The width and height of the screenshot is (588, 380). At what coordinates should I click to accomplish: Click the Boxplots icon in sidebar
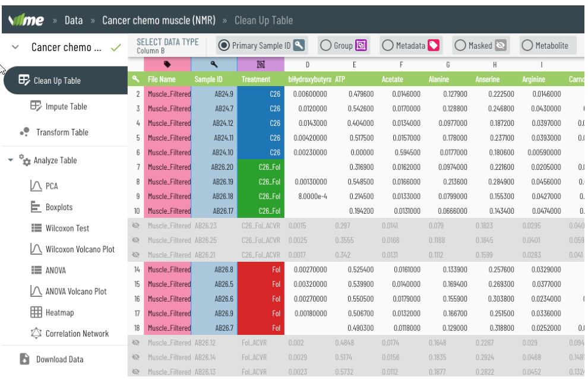tap(35, 207)
